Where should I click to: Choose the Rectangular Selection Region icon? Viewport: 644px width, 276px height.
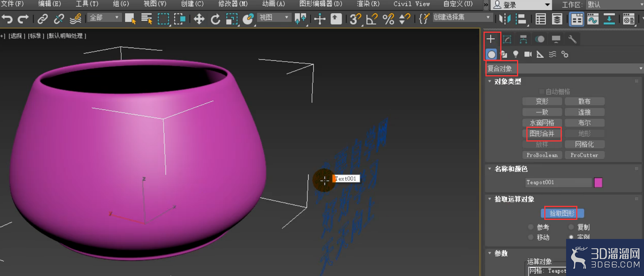163,18
